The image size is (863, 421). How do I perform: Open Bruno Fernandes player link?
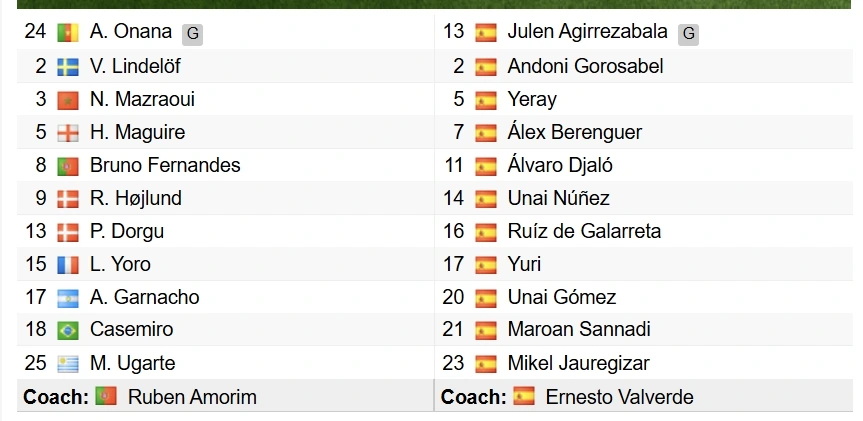[x=165, y=165]
